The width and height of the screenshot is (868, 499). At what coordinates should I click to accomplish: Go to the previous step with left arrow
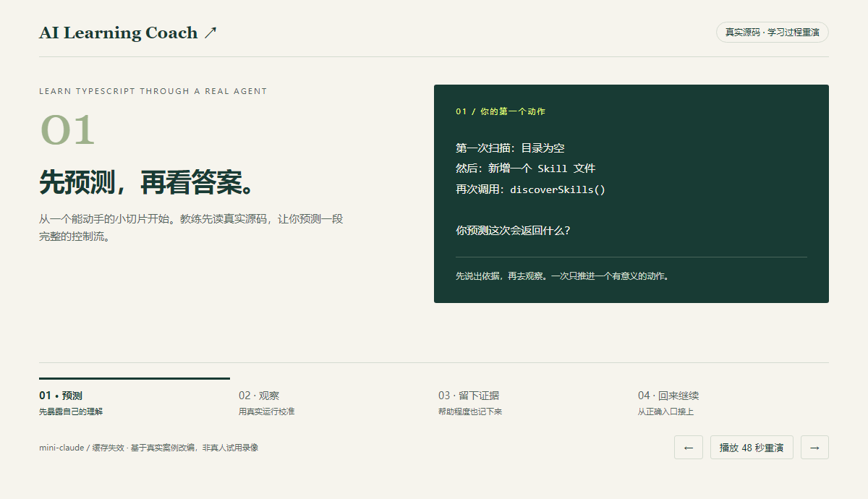point(688,448)
